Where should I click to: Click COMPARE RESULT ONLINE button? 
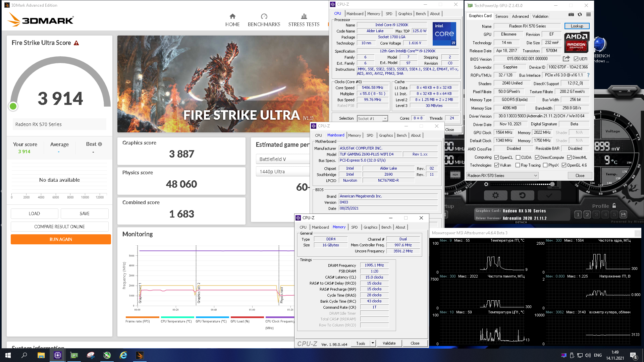point(59,227)
